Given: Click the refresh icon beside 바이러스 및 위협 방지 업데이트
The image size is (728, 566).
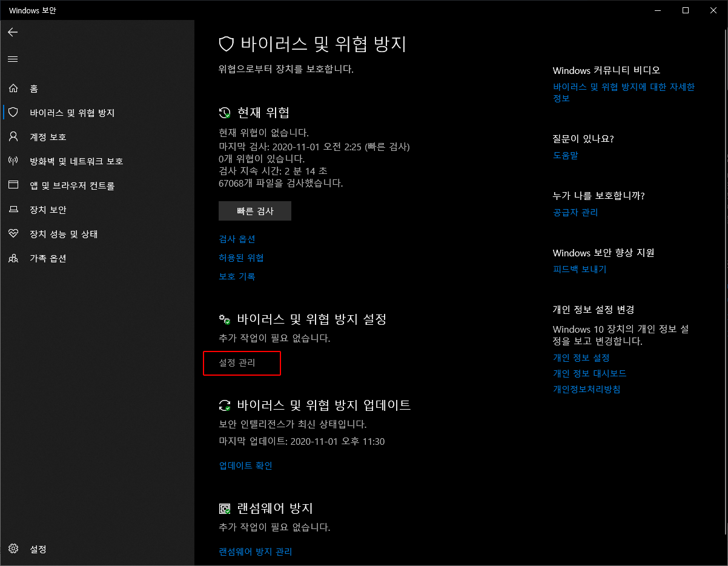Looking at the screenshot, I should click(225, 405).
